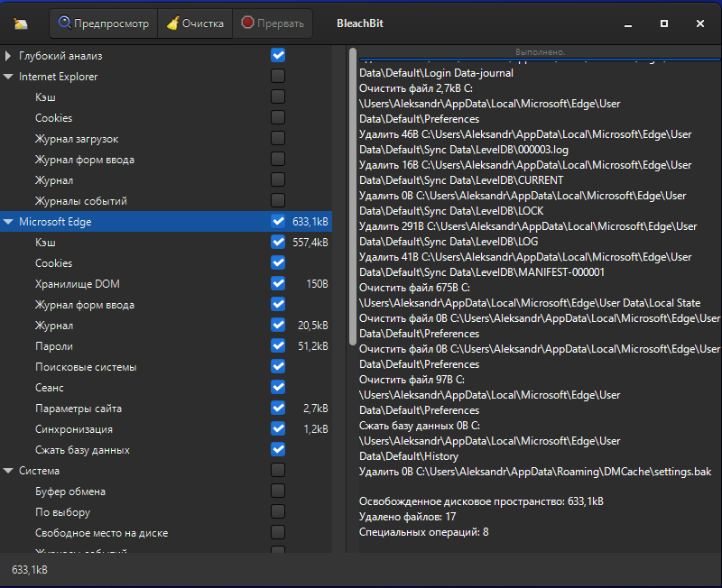Collapse the Microsoft Edge section

[x=8, y=222]
